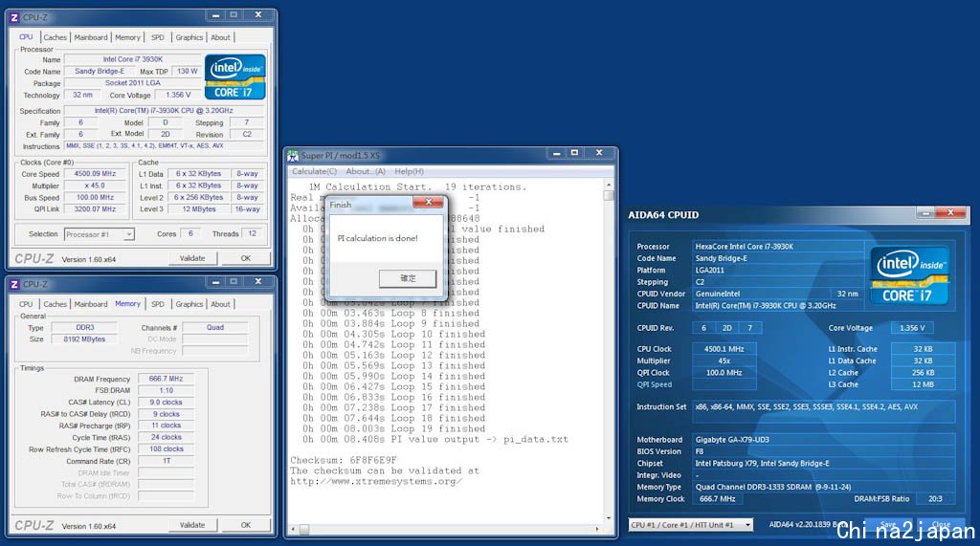Screen dimensions: 980x546
Task: Close the AIDA64 CPUID window
Action: [x=950, y=213]
